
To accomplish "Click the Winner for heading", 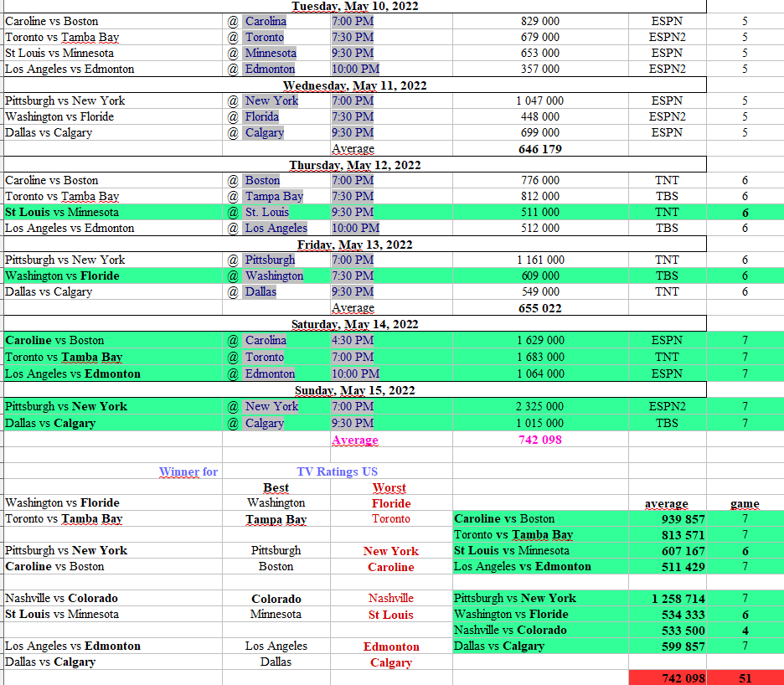I will tap(188, 472).
